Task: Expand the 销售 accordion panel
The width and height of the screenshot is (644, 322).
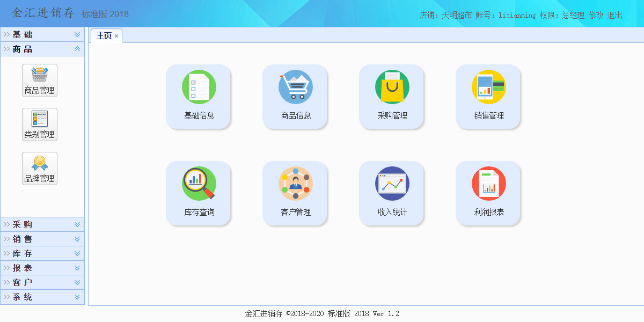Action: 42,239
